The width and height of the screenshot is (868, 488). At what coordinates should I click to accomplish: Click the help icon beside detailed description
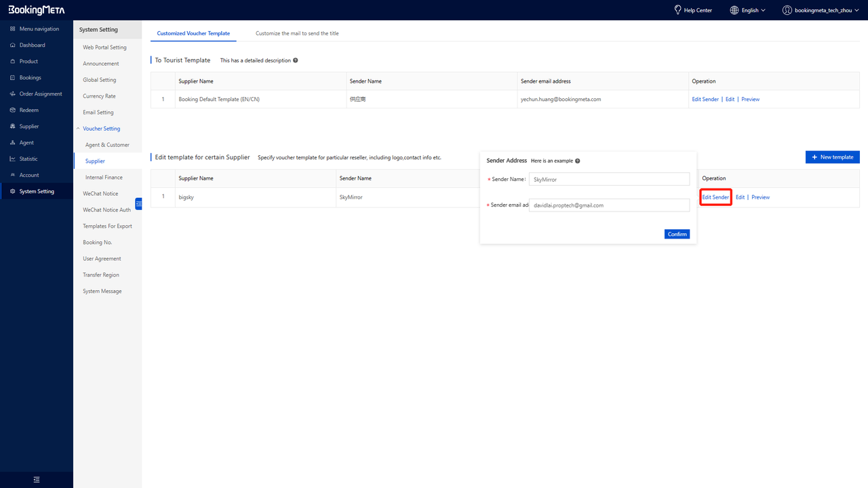tap(296, 60)
